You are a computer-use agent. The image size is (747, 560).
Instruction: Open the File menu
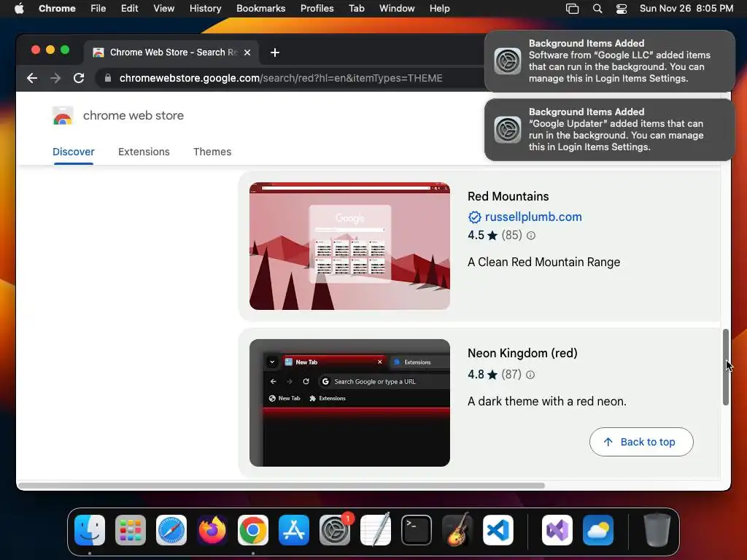tap(98, 9)
